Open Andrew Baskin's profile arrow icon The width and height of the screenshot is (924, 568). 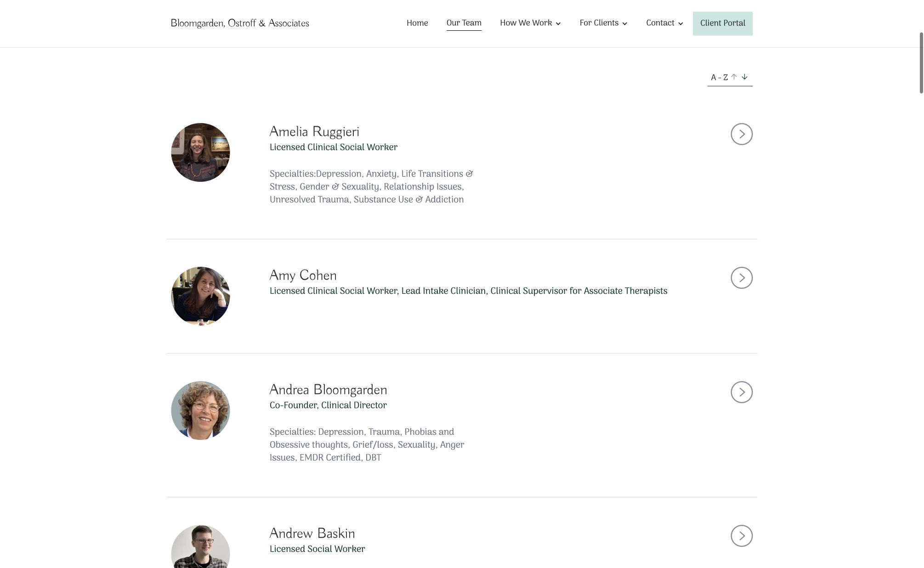742,536
